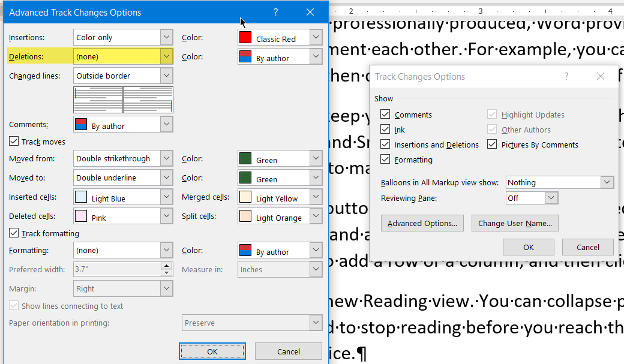Toggle Pictures By Comments checkbox
Screen dimensions: 624x364
(492, 145)
